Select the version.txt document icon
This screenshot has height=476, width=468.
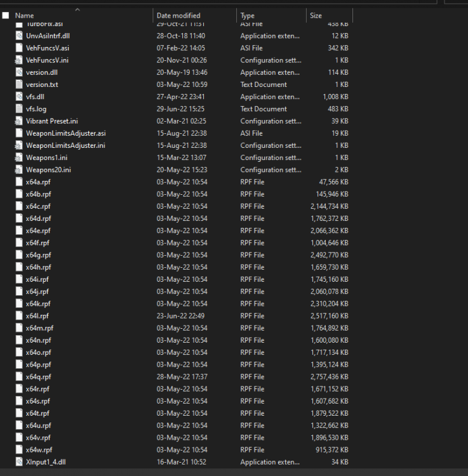click(x=19, y=84)
